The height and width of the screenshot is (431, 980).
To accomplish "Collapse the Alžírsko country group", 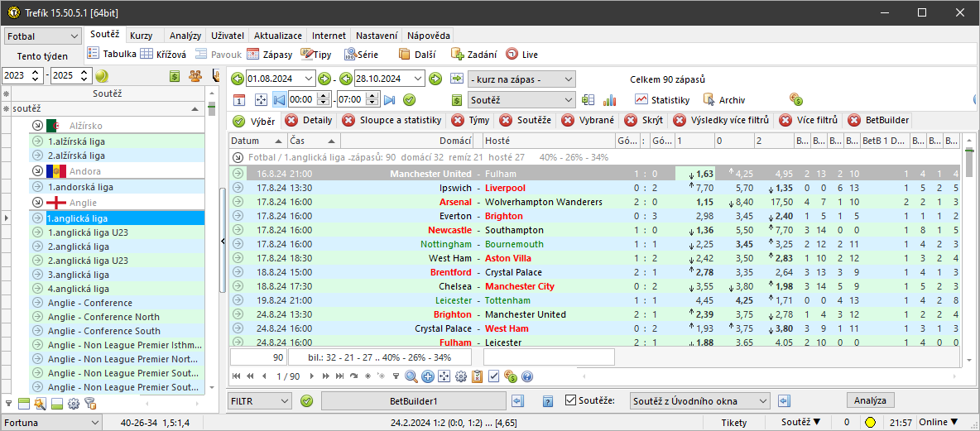I will click(x=37, y=126).
